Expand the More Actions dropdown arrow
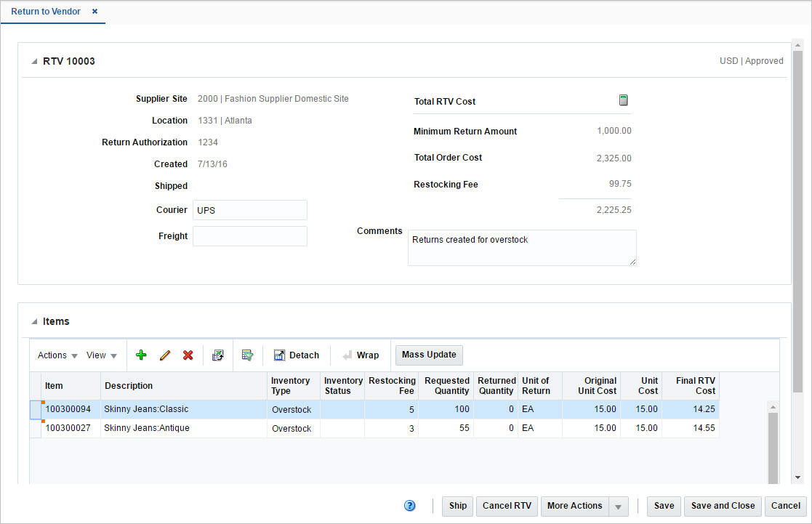 619,507
